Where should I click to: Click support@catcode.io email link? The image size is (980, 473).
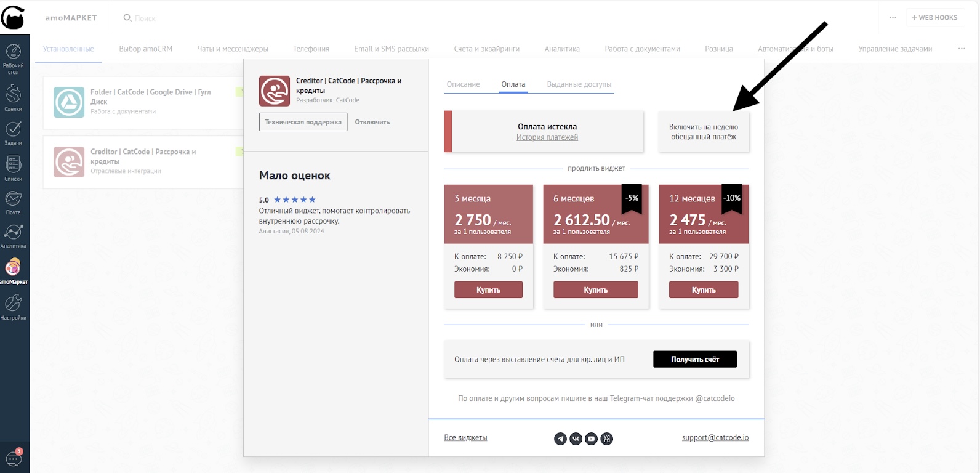tap(715, 438)
